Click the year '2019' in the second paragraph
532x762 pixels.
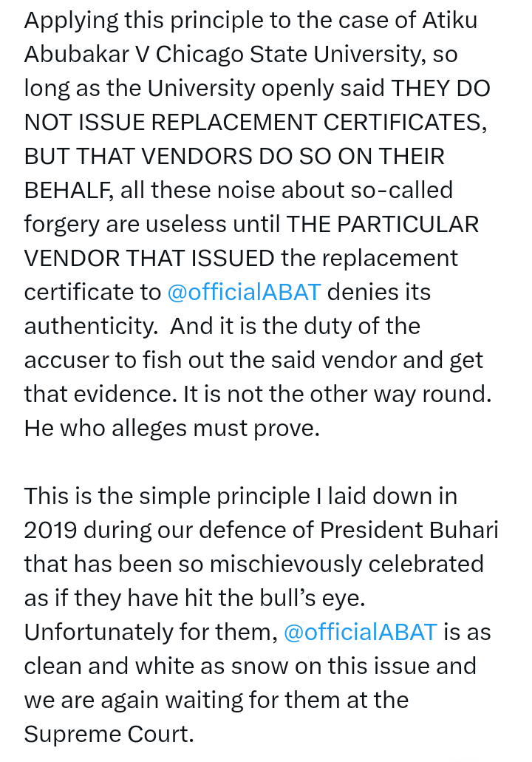pyautogui.click(x=50, y=530)
